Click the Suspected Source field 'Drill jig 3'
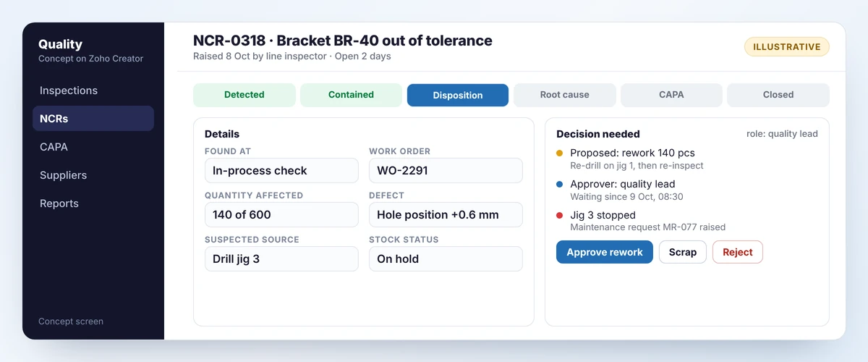Screen dimensions: 868x362 pyautogui.click(x=281, y=259)
